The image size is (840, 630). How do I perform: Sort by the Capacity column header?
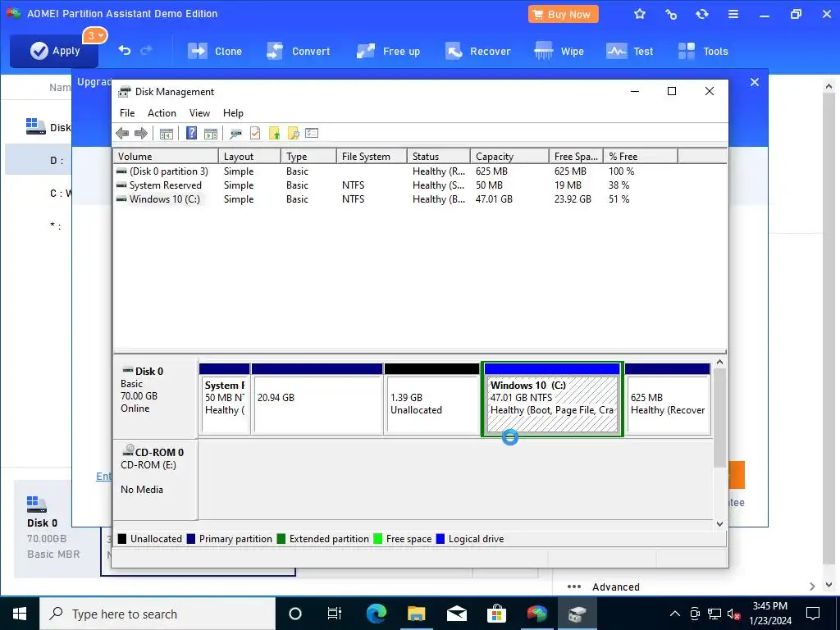pyautogui.click(x=509, y=157)
